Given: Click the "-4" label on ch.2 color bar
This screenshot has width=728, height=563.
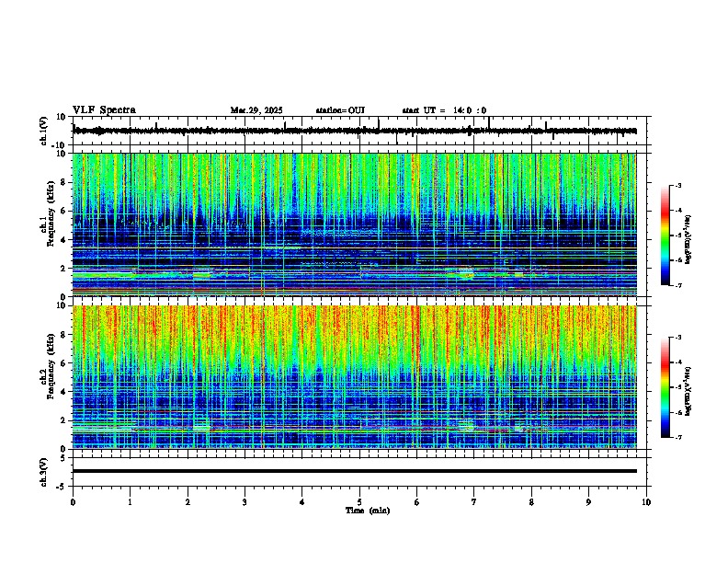Looking at the screenshot, I should click(677, 362).
